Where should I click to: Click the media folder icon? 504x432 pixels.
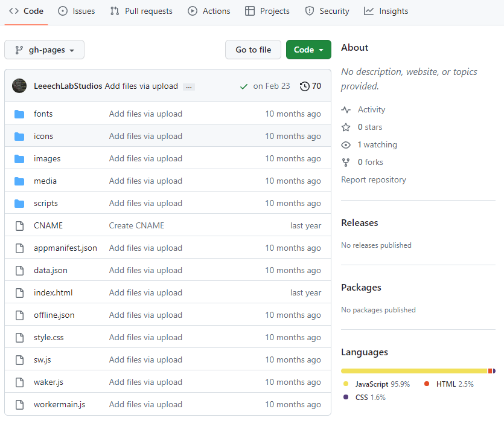pyautogui.click(x=19, y=181)
